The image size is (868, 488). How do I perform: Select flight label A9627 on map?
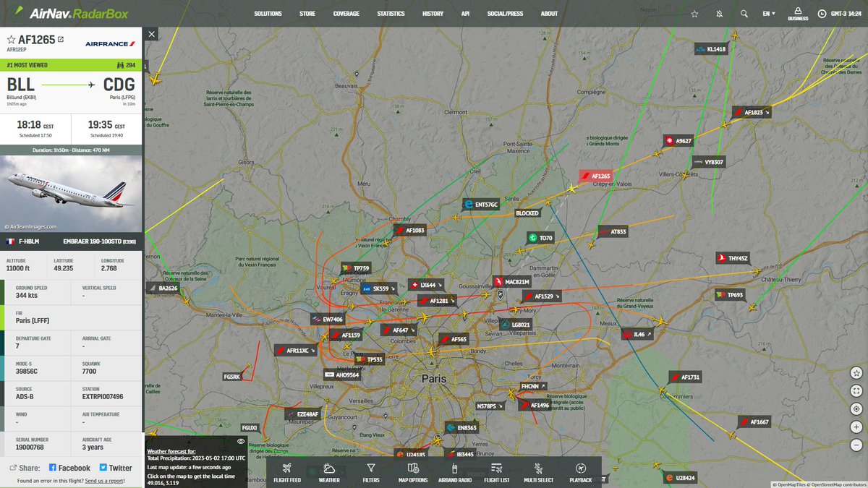(678, 140)
